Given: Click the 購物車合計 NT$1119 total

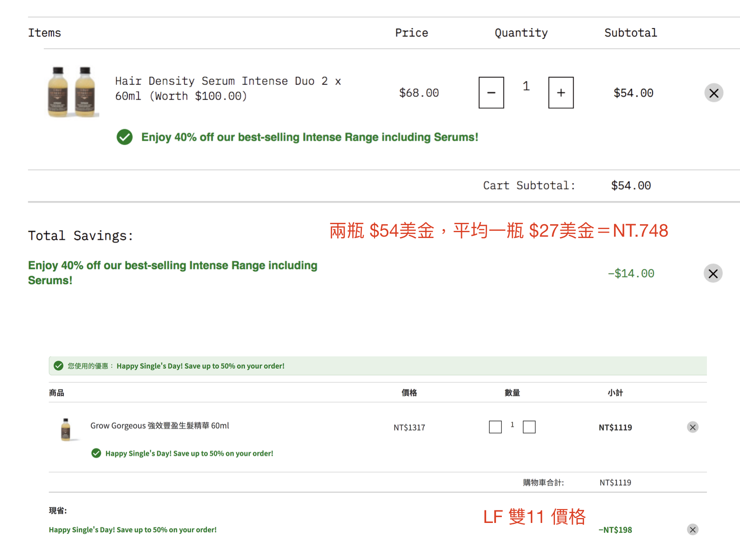Looking at the screenshot, I should click(x=615, y=482).
